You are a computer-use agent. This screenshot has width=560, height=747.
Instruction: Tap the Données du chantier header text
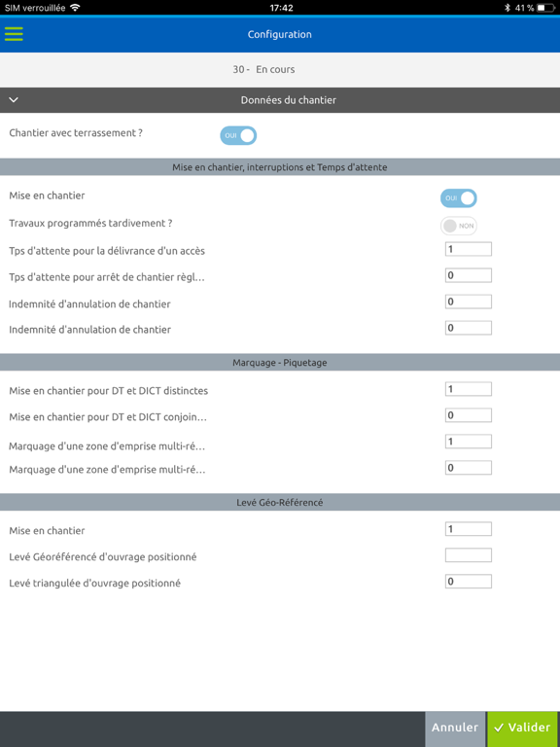(289, 100)
